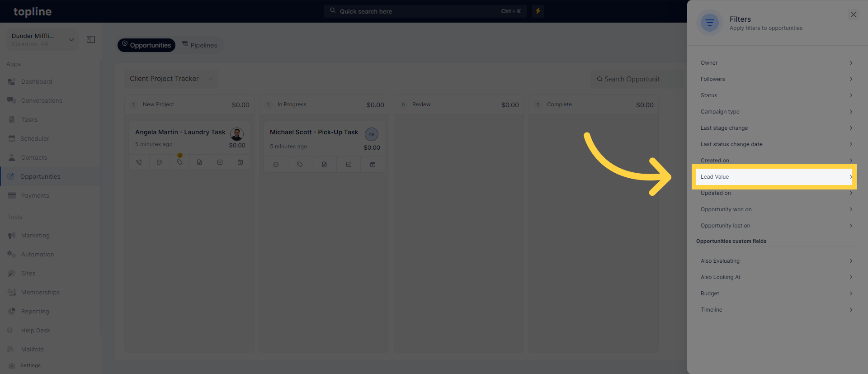This screenshot has width=868, height=374.
Task: Click the tags icon on Michael Scott card
Action: point(300,165)
